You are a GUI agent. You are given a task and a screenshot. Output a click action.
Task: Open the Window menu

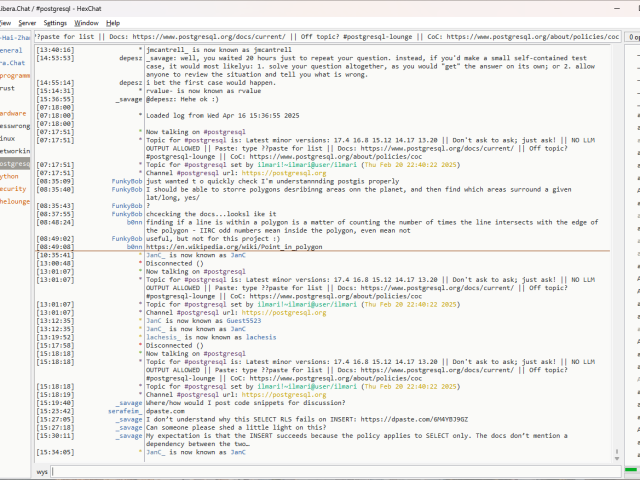87,22
